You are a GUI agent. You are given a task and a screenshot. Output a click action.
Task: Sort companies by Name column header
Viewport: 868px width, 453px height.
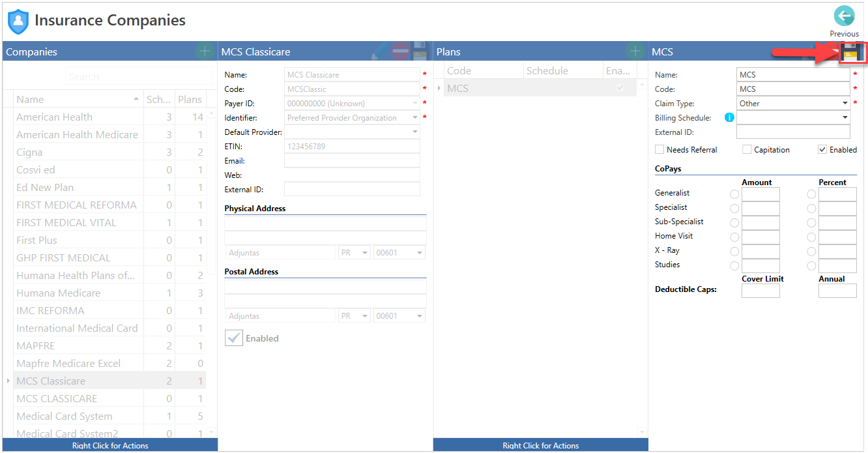(x=78, y=99)
